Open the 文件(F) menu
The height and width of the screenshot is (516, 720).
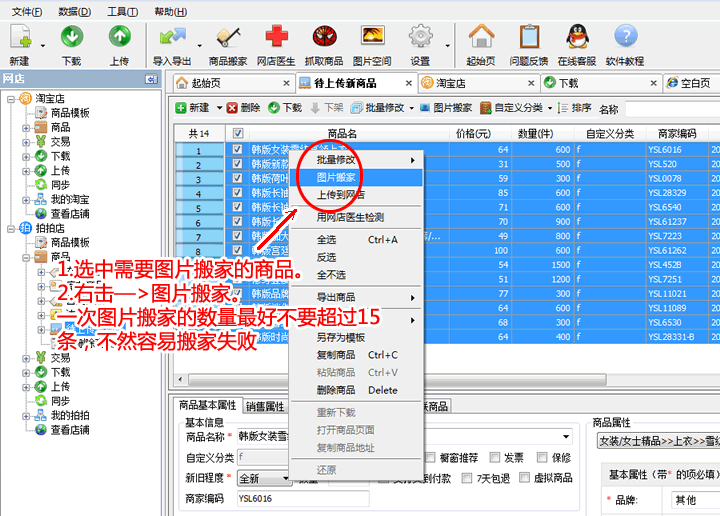tap(27, 11)
